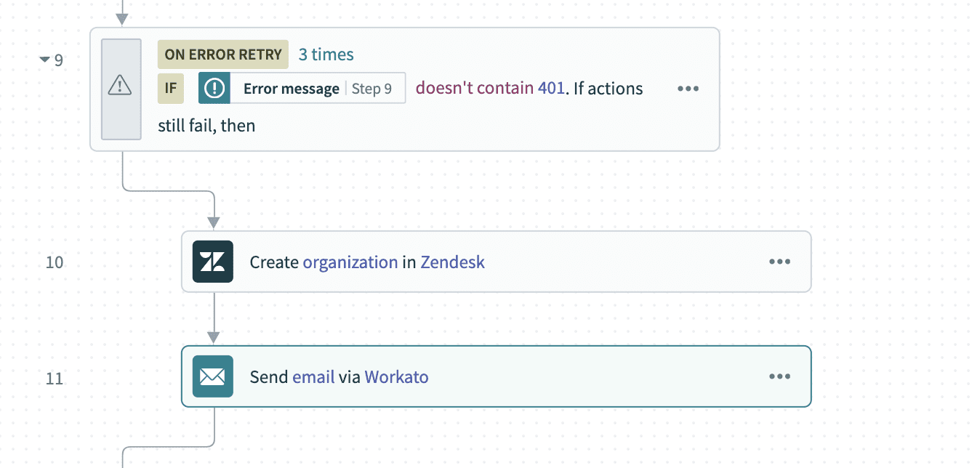
Task: Click the Zendesk app icon on step 10
Action: [212, 262]
